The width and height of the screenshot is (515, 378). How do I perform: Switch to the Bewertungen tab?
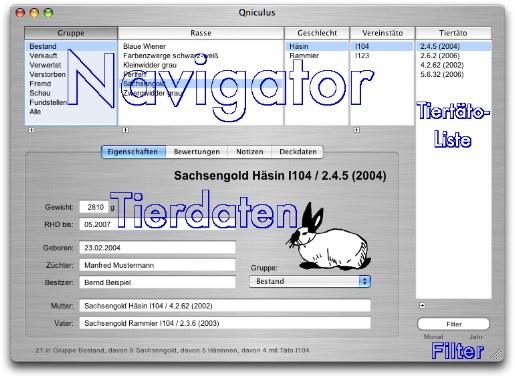click(197, 152)
